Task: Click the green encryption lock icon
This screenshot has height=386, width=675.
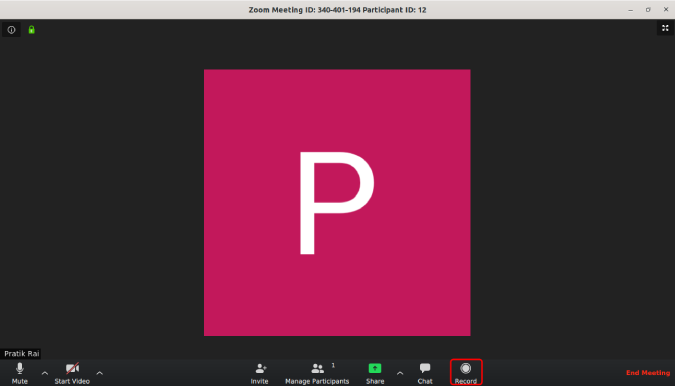Action: click(31, 30)
